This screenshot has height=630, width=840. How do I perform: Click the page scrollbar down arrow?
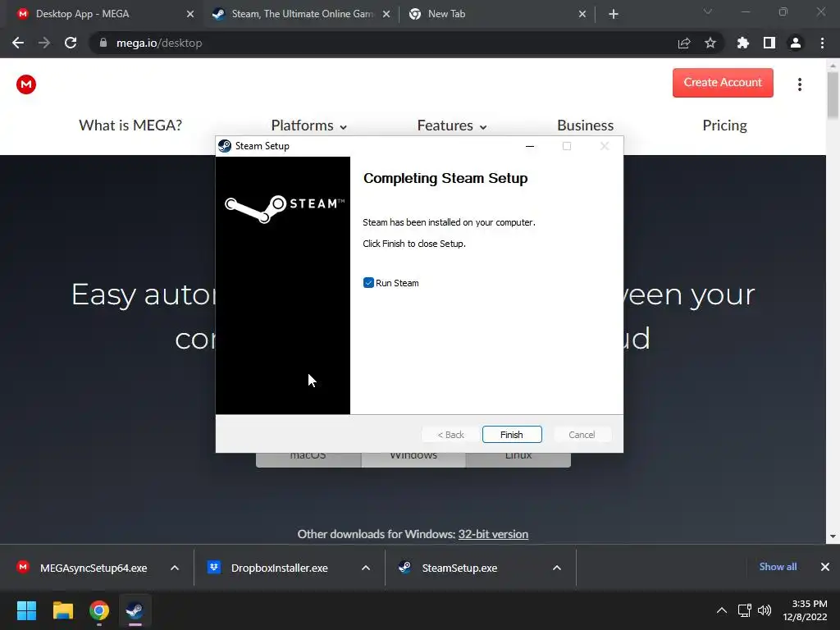[833, 536]
